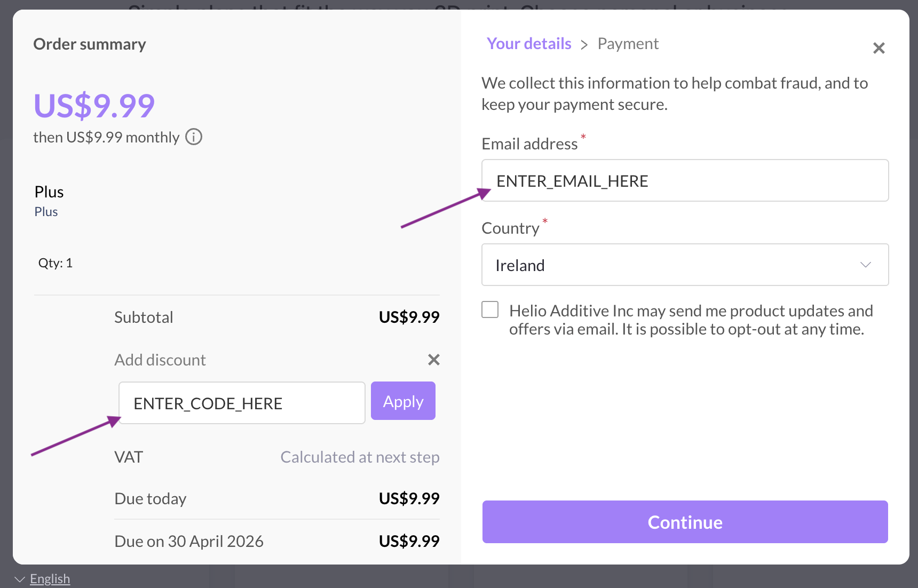Click the Plus plan name
Image resolution: width=918 pixels, height=588 pixels.
coord(49,192)
